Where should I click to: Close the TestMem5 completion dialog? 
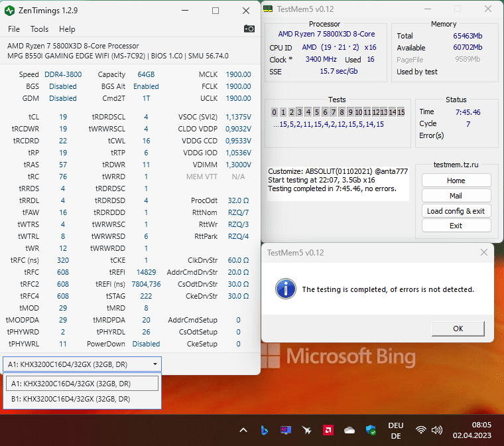(x=483, y=253)
